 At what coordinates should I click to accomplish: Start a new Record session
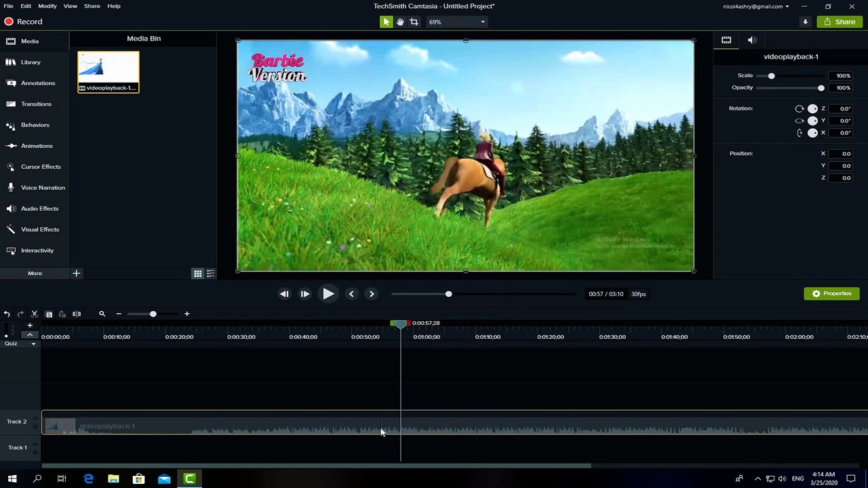(x=24, y=22)
